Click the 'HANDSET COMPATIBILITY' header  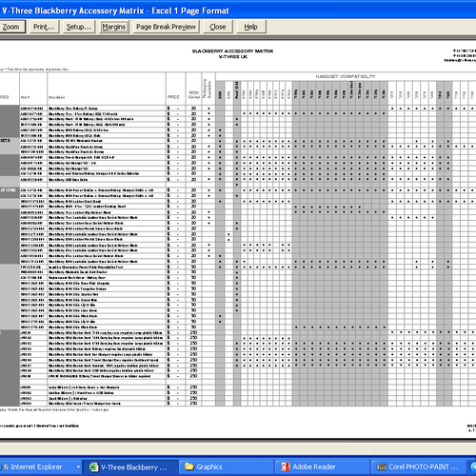pos(346,76)
